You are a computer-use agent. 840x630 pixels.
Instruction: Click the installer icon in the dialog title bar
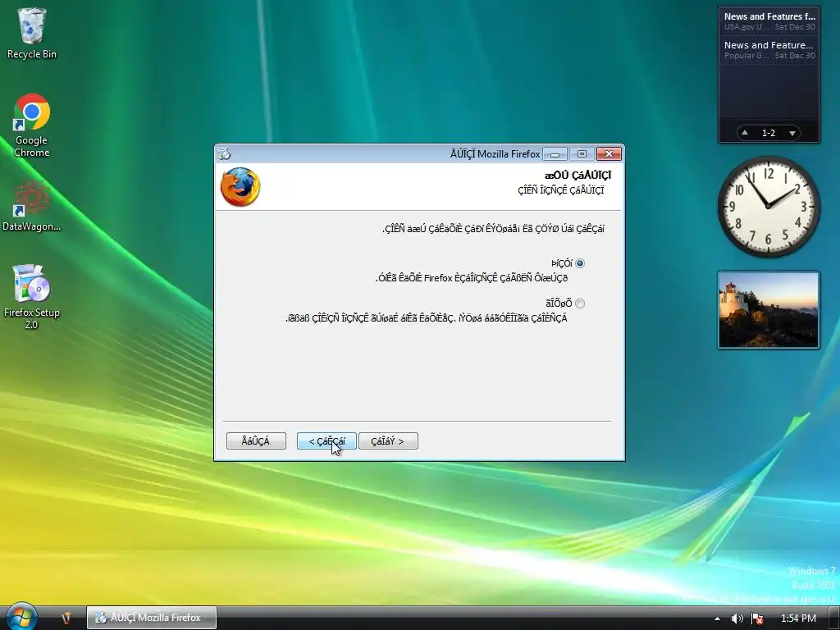225,153
